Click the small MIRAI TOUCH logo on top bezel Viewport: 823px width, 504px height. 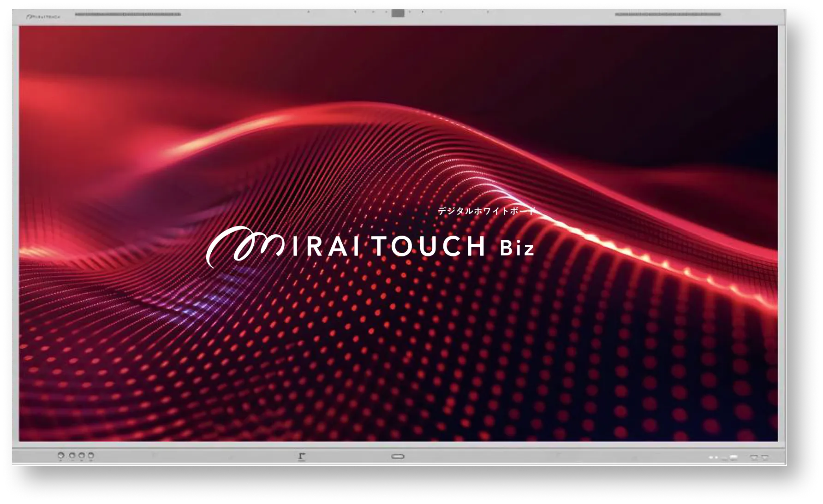44,16
